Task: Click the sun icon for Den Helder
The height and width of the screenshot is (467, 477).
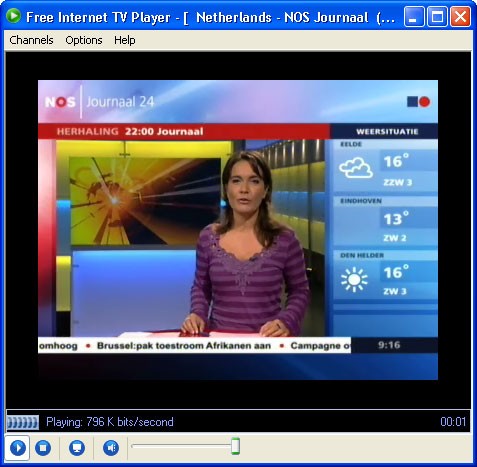Action: click(354, 279)
